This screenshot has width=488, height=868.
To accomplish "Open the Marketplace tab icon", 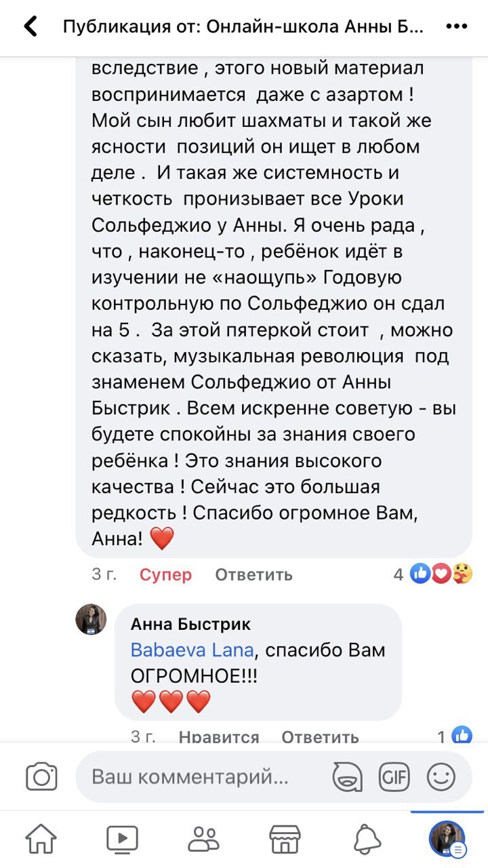I will 285,839.
